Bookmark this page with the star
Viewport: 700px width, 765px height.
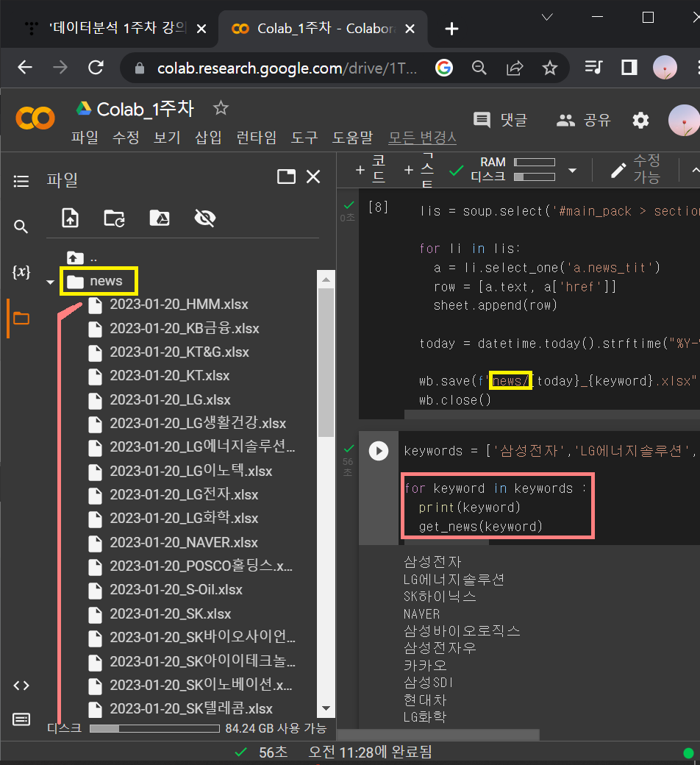click(550, 68)
